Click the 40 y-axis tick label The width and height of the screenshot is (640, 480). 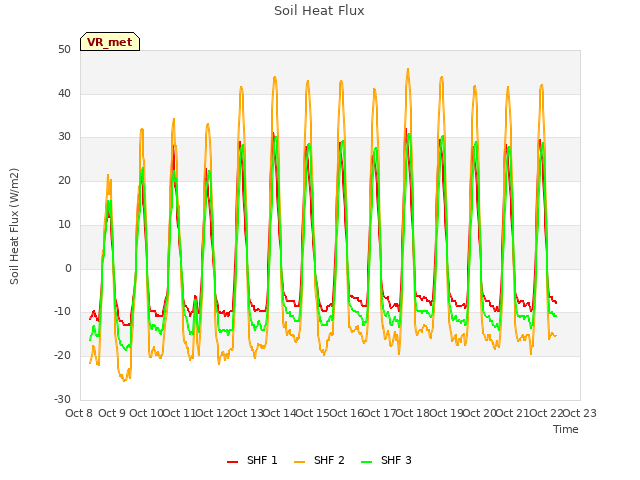(x=64, y=93)
